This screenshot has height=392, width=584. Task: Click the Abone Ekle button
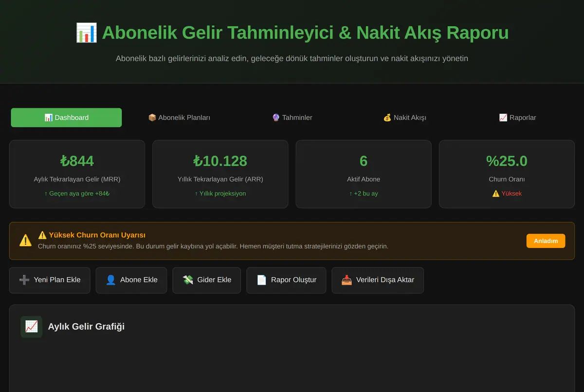131,280
